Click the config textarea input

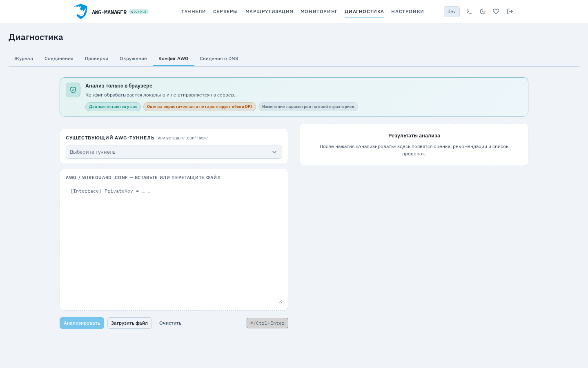tap(174, 245)
